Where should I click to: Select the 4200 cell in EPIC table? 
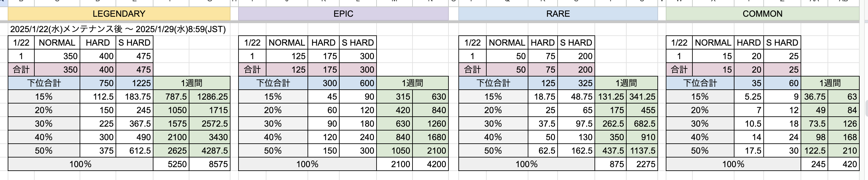click(x=430, y=165)
